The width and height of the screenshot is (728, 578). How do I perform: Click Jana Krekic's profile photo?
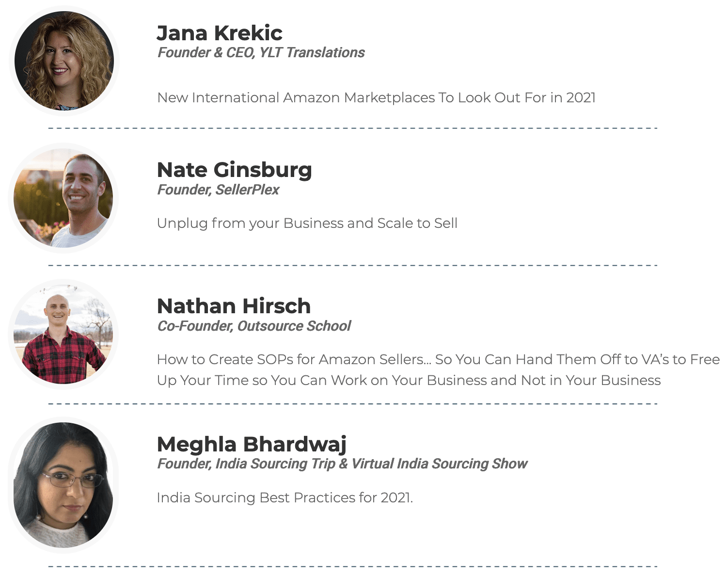click(x=64, y=61)
